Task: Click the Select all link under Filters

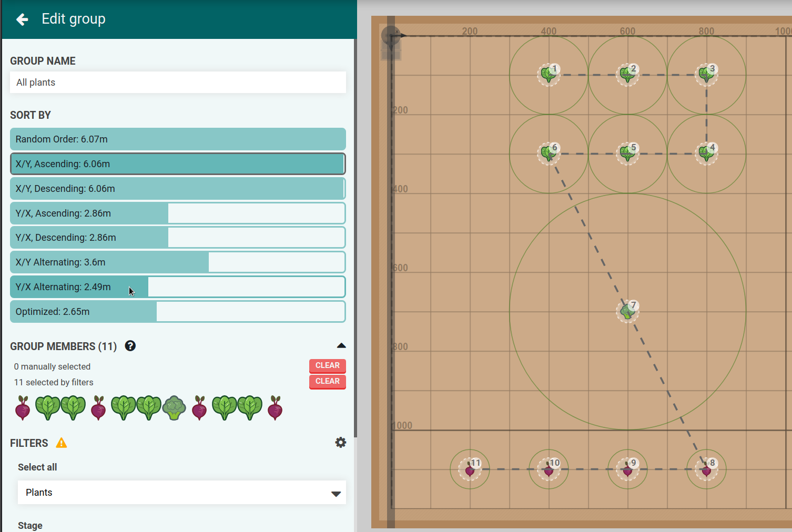Action: 37,467
